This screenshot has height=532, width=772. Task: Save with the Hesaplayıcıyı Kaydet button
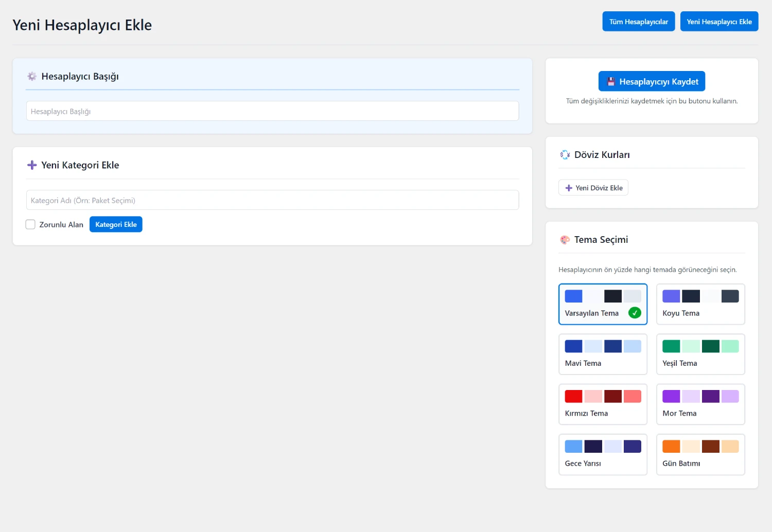coord(652,81)
